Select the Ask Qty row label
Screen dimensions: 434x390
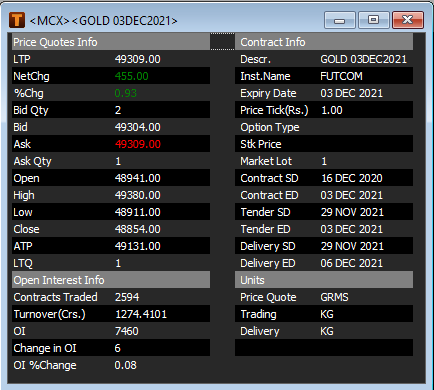coord(32,161)
